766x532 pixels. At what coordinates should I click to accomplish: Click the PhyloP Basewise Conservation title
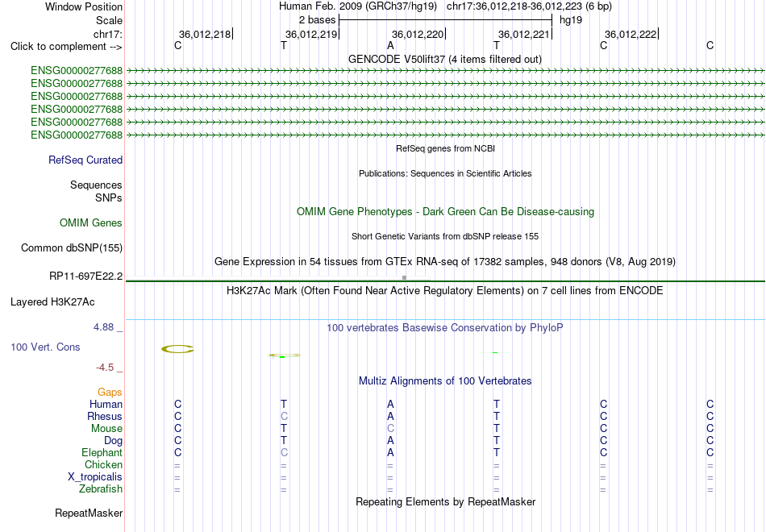click(445, 328)
